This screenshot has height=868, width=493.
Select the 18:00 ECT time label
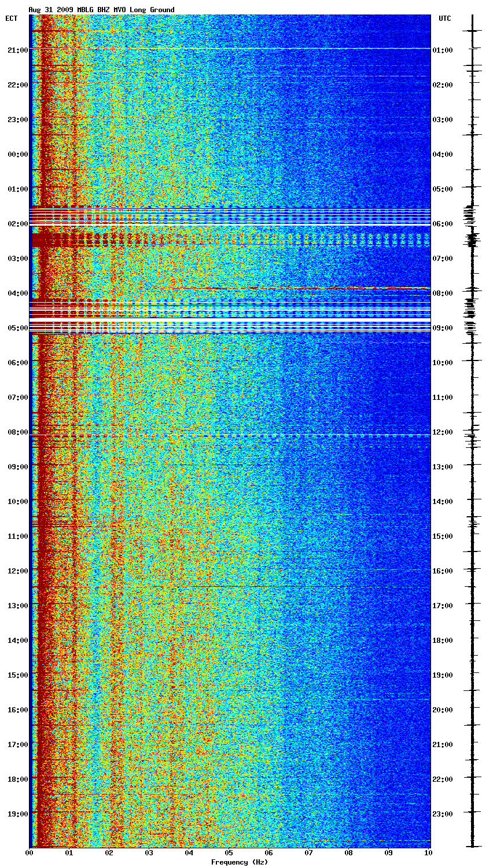(18, 779)
